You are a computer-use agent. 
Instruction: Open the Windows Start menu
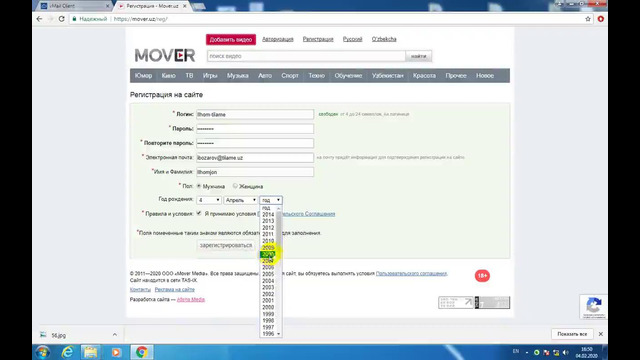42,352
